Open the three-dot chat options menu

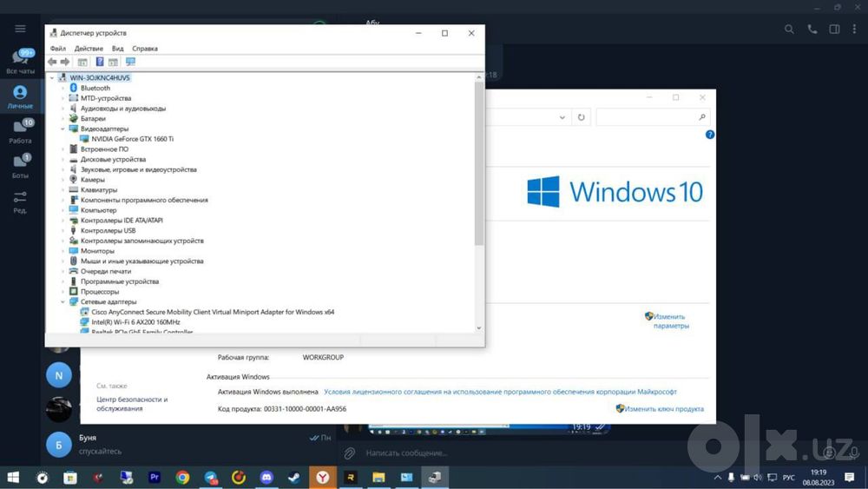[x=854, y=30]
